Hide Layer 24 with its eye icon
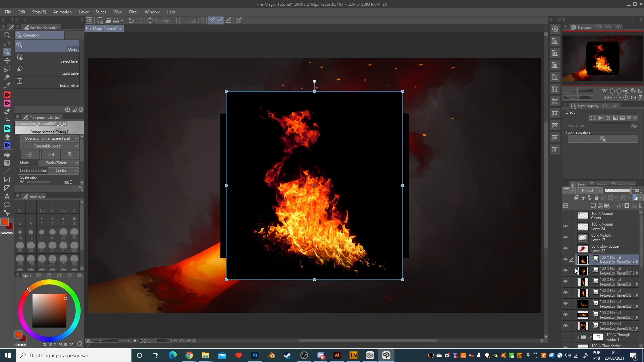The image size is (644, 362). [x=566, y=227]
